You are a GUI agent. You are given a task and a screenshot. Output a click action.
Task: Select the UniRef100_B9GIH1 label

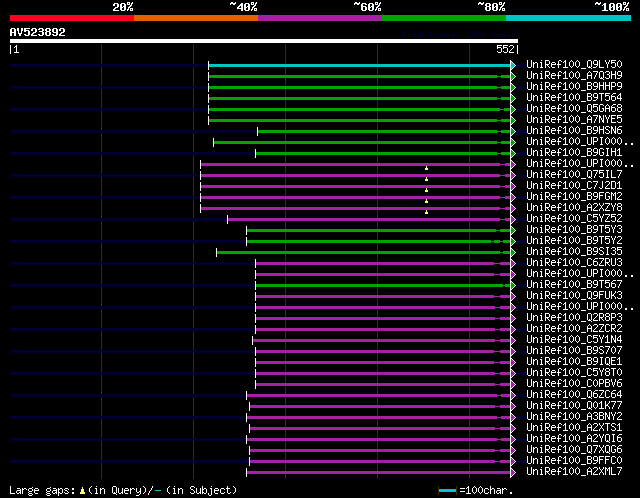point(574,153)
